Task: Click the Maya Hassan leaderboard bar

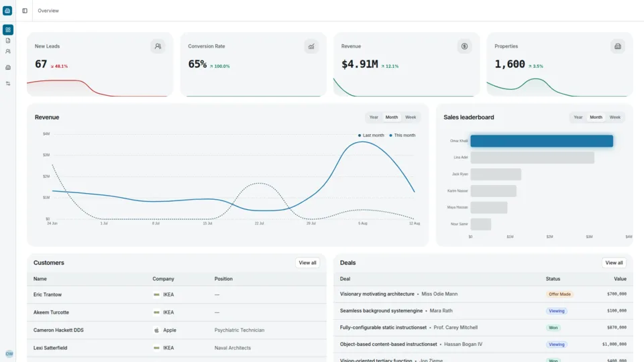Action: [x=489, y=207]
